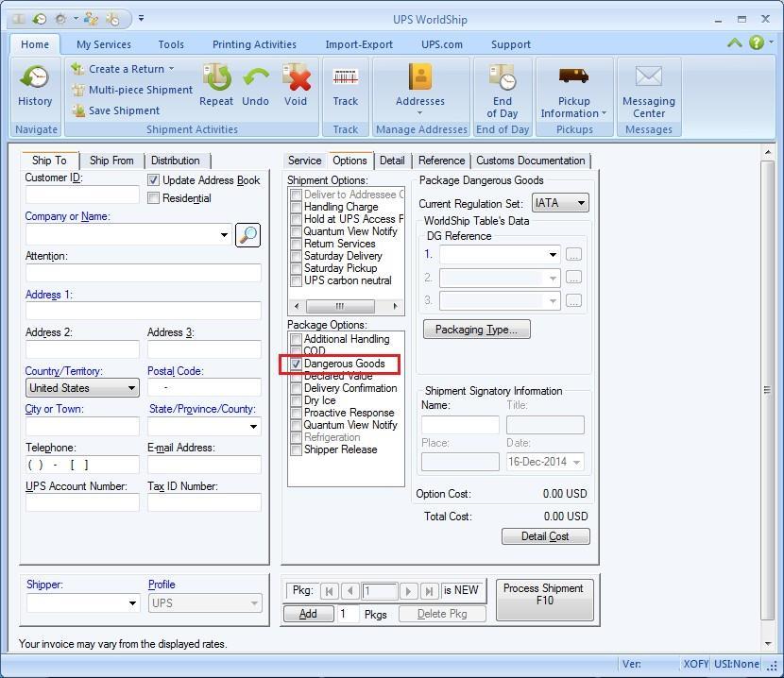784x678 pixels.
Task: Check Handling Charge option
Action: coord(296,207)
